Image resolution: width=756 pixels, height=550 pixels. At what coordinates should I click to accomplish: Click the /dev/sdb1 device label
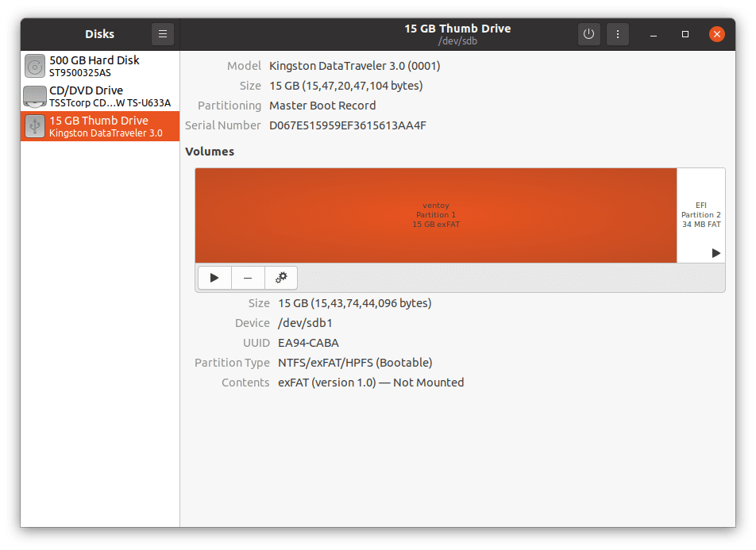(305, 323)
